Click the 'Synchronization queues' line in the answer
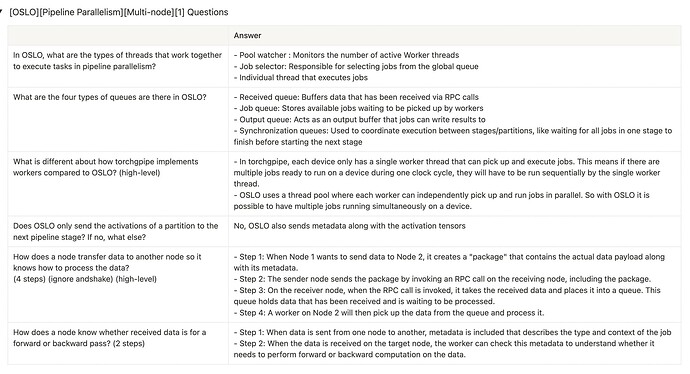 [453, 136]
